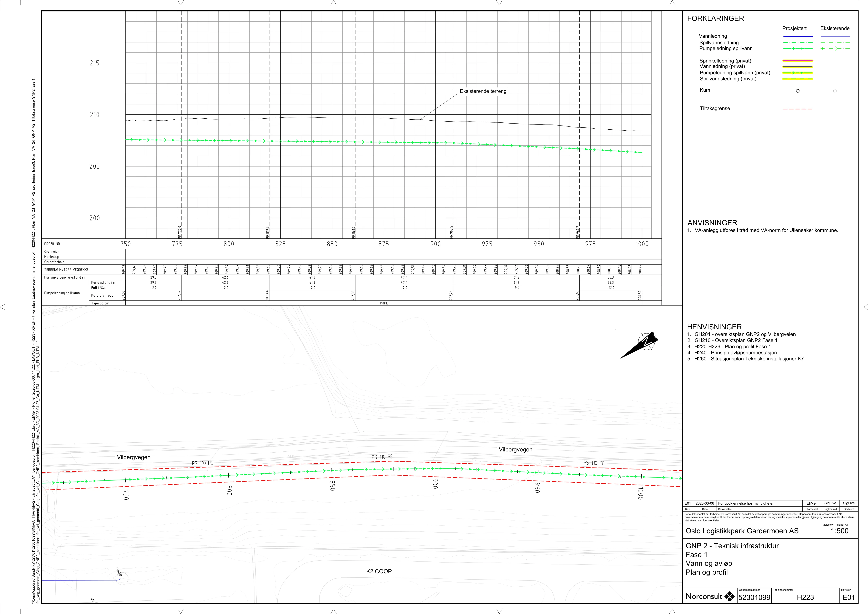868x614 pixels.
Task: Click the 'TERRENG H./TOPP VEGDEKKE' row label
Action: (x=67, y=270)
